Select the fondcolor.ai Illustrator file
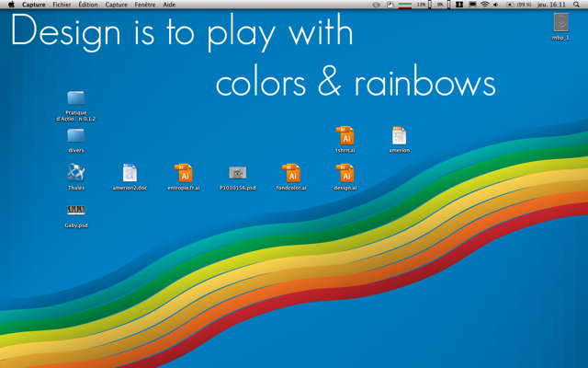This screenshot has width=588, height=368. coord(291,173)
